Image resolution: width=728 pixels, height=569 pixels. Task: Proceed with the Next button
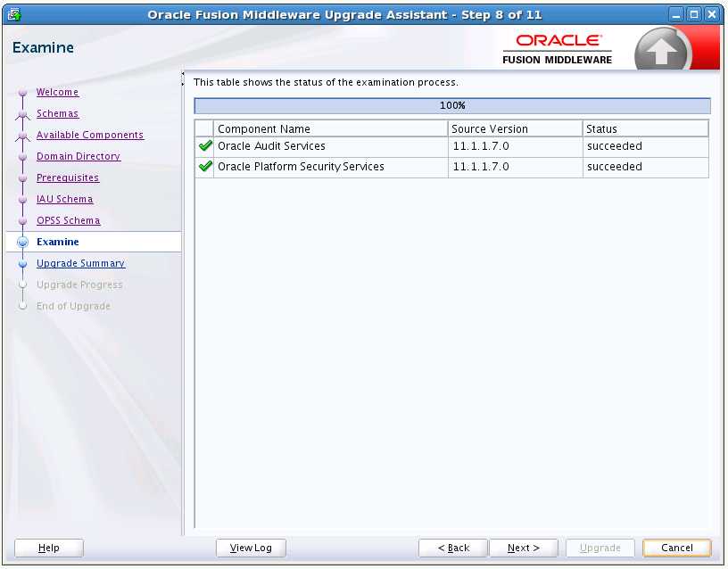point(524,548)
